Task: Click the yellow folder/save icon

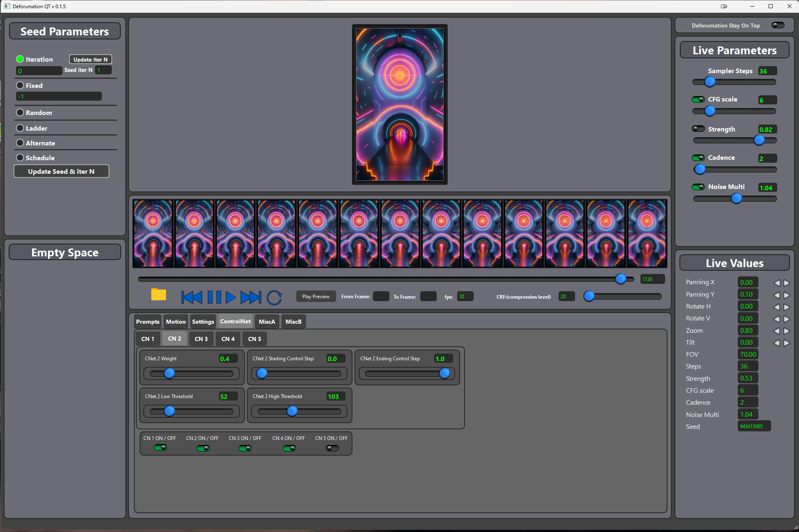Action: click(x=158, y=295)
